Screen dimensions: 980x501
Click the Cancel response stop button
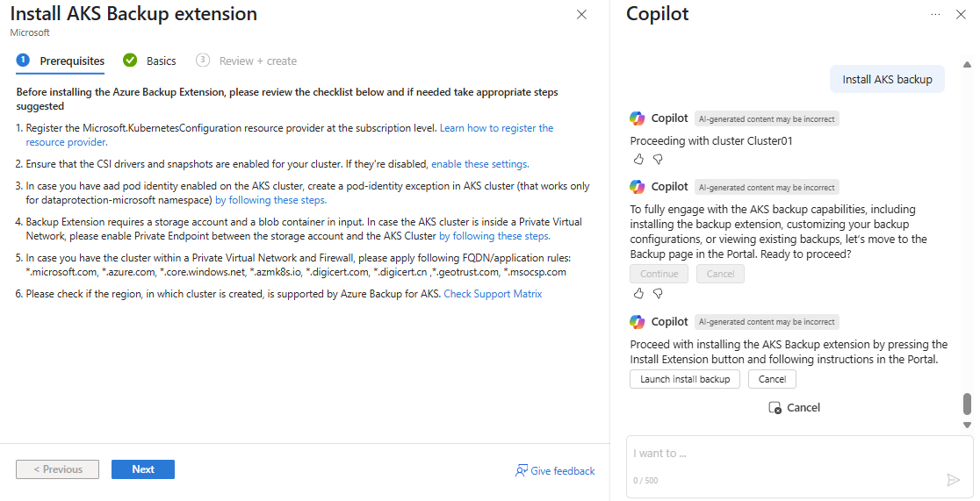coord(794,407)
